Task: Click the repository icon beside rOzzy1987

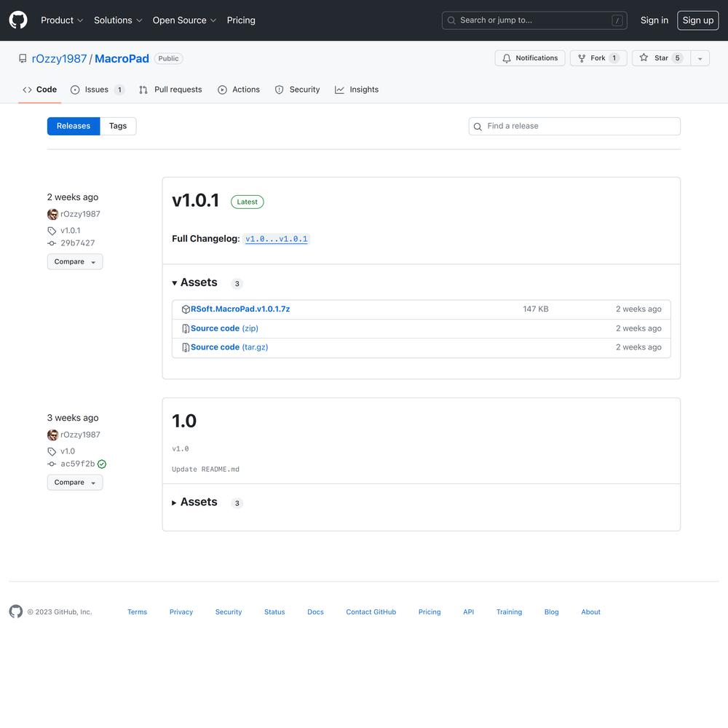Action: [x=23, y=58]
